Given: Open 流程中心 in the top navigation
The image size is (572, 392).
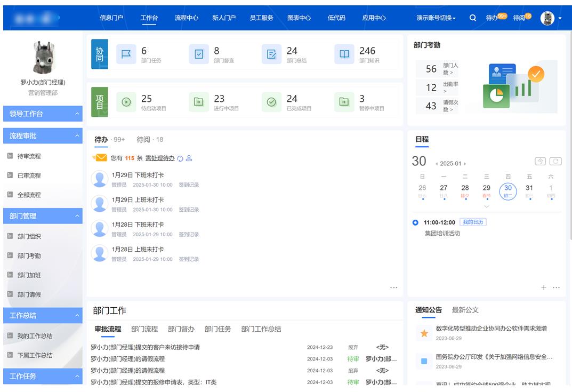Looking at the screenshot, I should coord(187,18).
